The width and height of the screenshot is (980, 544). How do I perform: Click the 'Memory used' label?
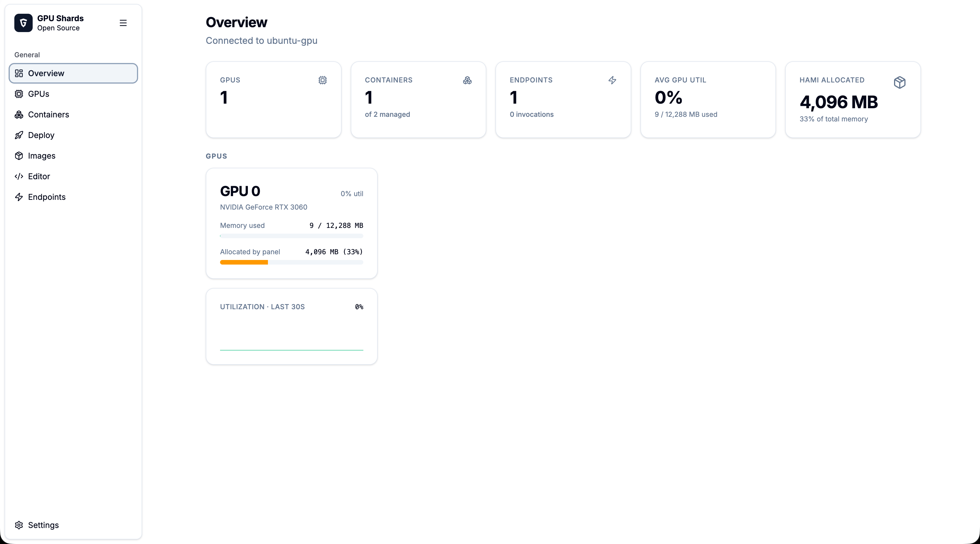pos(242,225)
